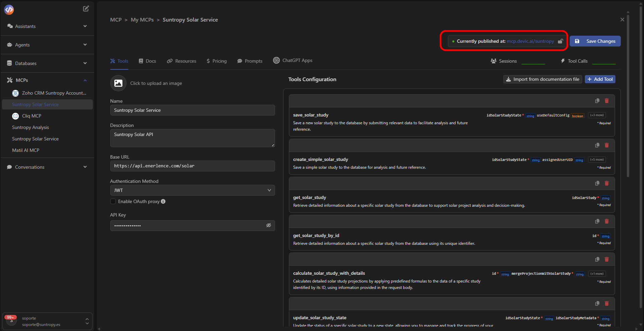The image size is (644, 331).
Task: Open the mcp.devic.ai/suntropy link
Action: 530,41
